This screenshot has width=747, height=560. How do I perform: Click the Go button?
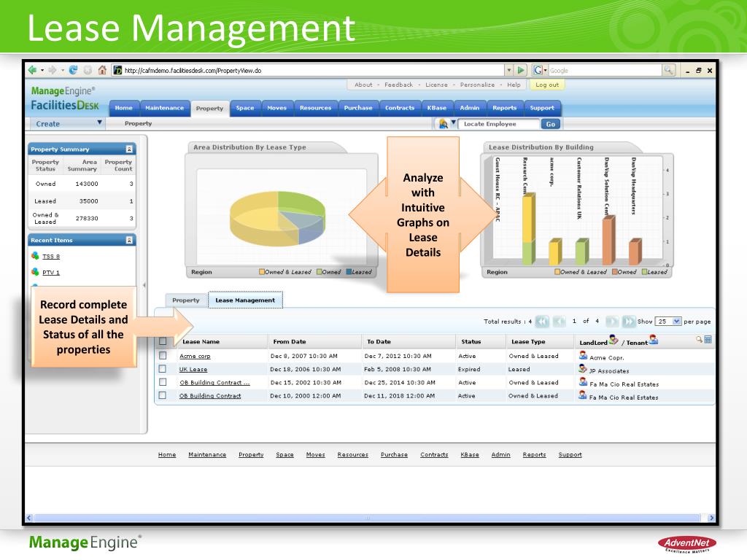pyautogui.click(x=551, y=124)
